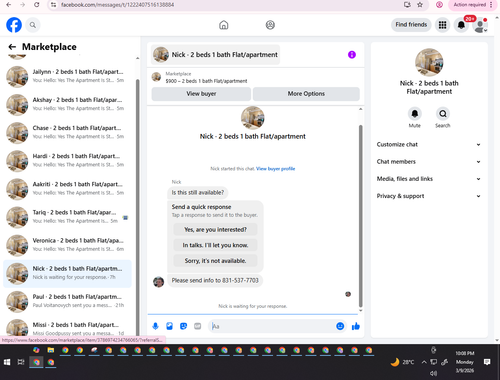Reload the page in Chrome

click(37, 5)
